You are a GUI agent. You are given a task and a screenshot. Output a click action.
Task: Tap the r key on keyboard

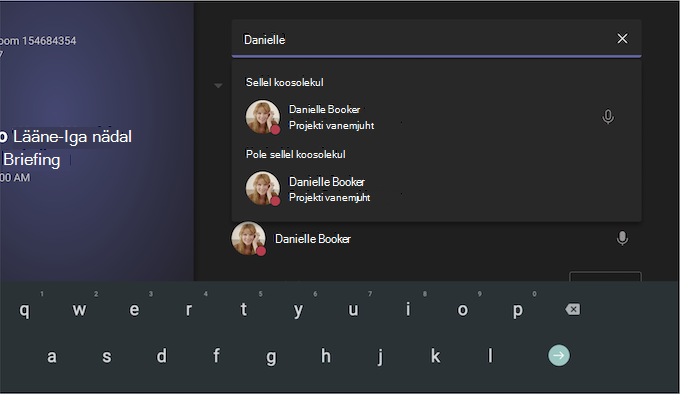point(189,310)
